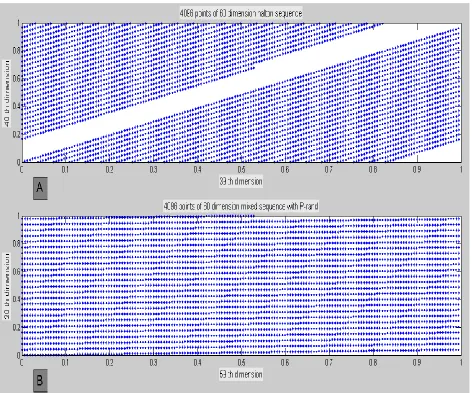Click the "53 th dimension" x-axis label

[x=241, y=374]
